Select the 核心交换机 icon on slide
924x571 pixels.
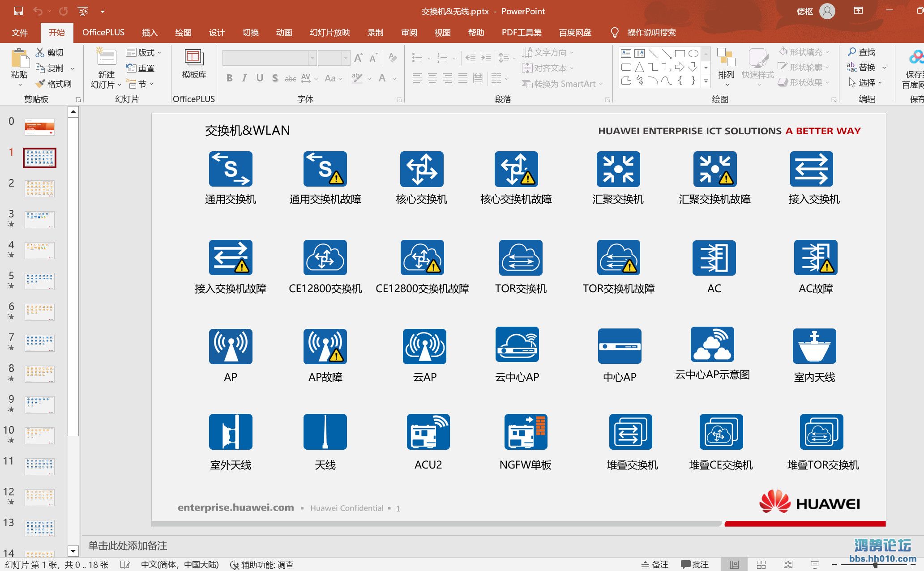coord(422,169)
